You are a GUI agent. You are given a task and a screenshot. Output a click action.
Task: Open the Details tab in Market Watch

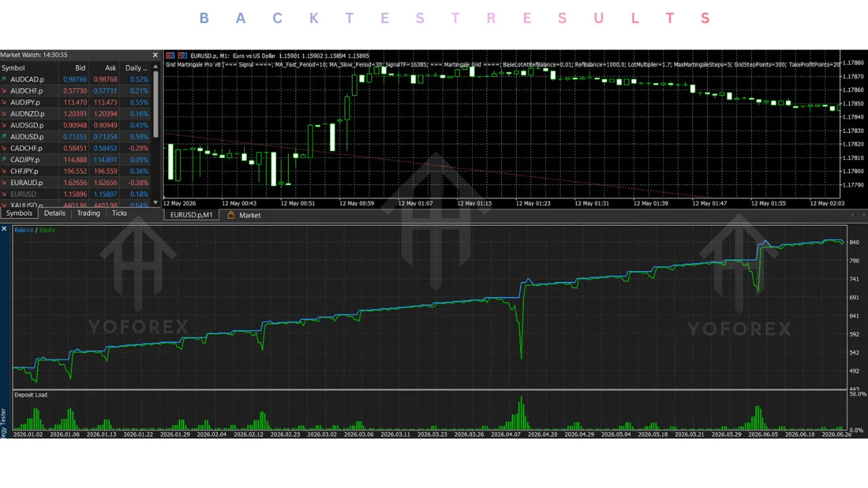pyautogui.click(x=55, y=213)
